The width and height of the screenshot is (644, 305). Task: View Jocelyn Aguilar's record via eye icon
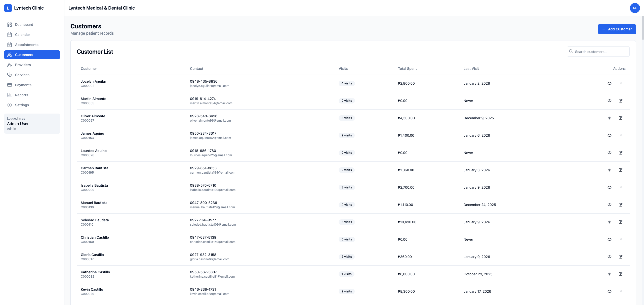[610, 83]
